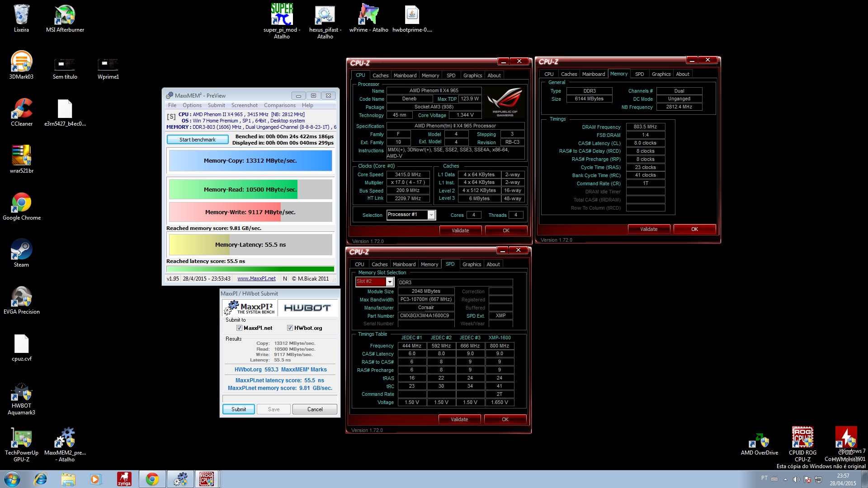Click the green benchmark progress bar

pyautogui.click(x=250, y=269)
